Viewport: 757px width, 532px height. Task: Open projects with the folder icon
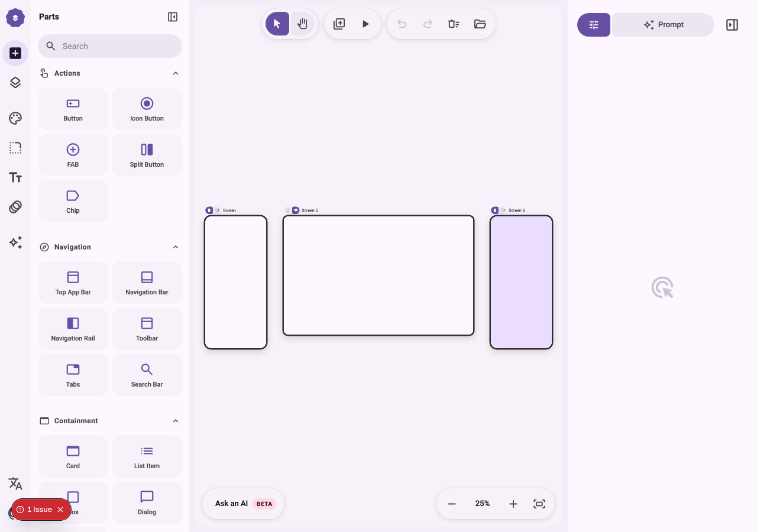[x=480, y=24]
